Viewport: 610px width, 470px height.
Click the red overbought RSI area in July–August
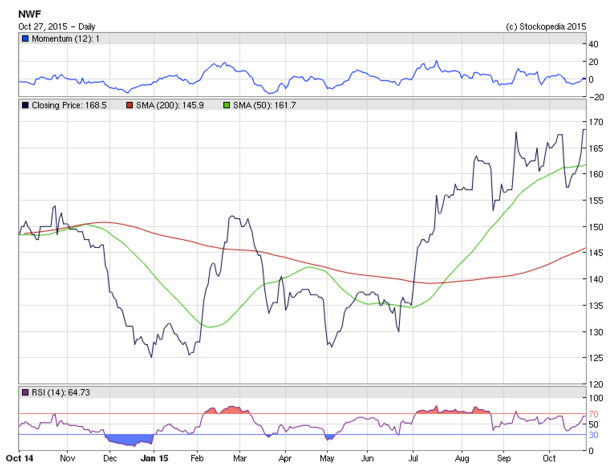click(x=453, y=411)
